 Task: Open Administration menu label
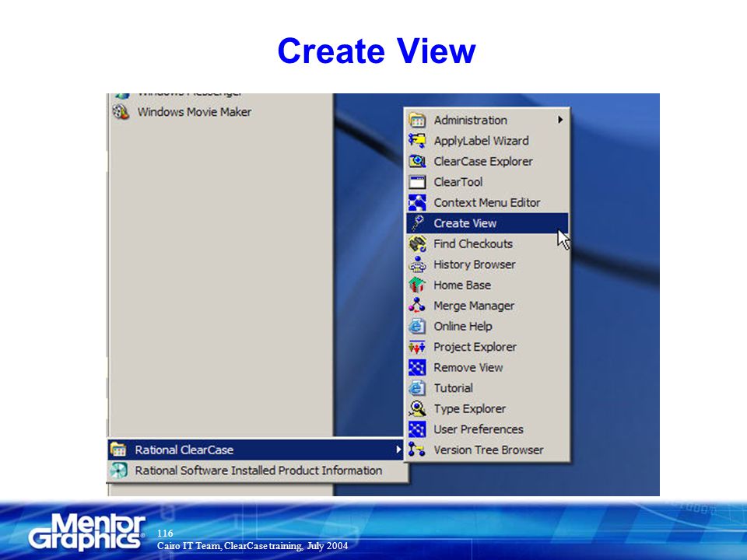click(470, 120)
